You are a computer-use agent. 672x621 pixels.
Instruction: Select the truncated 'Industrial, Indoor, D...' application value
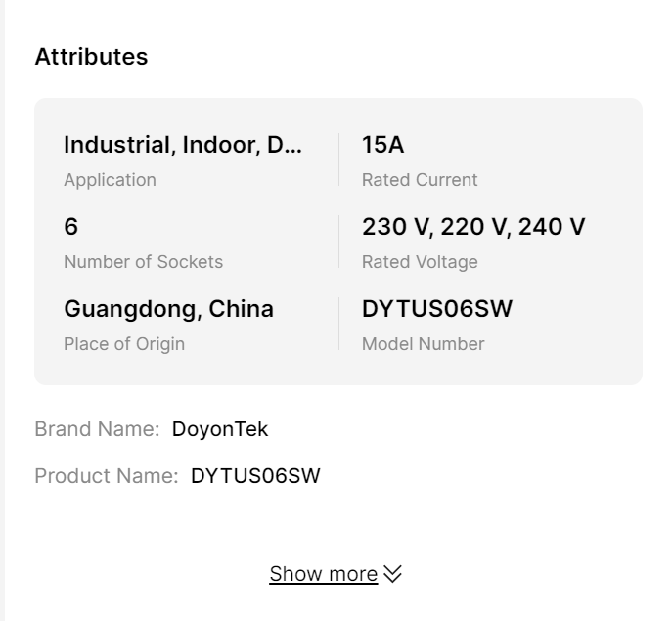[x=183, y=145]
